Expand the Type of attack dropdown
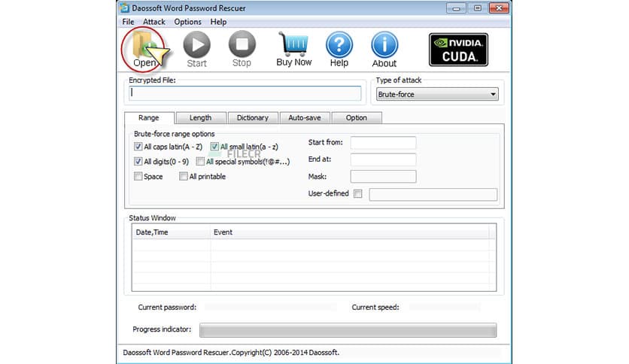Image resolution: width=629 pixels, height=364 pixels. point(437,94)
